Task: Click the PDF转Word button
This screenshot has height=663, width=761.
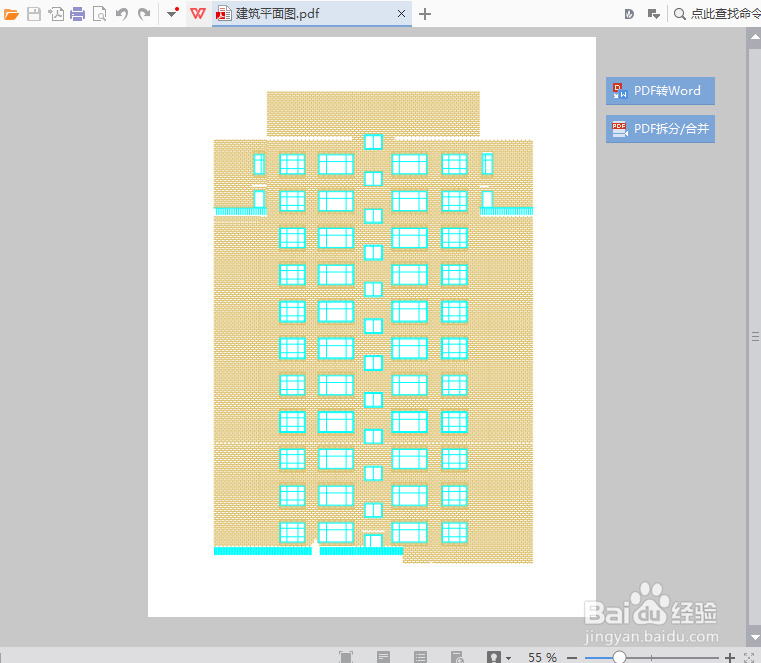Action: click(x=660, y=91)
